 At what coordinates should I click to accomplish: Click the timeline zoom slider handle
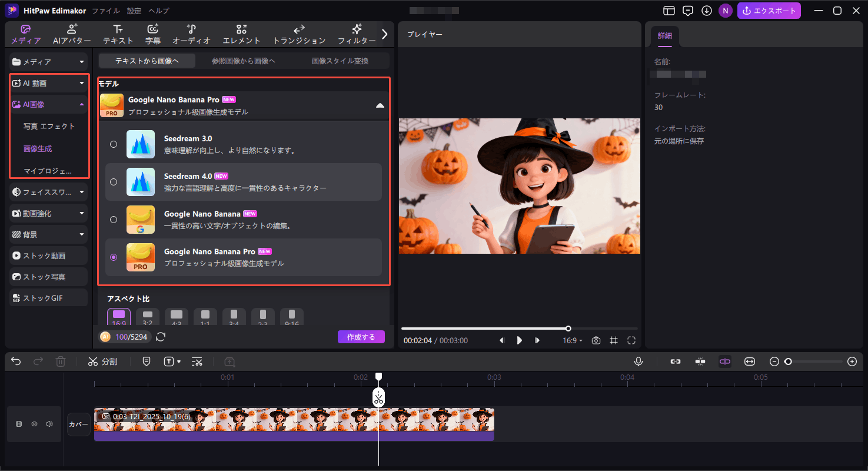pos(788,361)
